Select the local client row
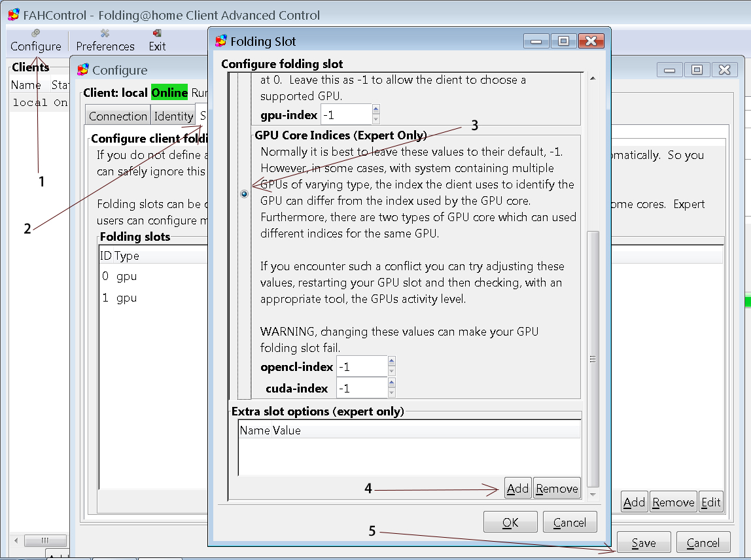Viewport: 751px width, 560px height. 40,103
